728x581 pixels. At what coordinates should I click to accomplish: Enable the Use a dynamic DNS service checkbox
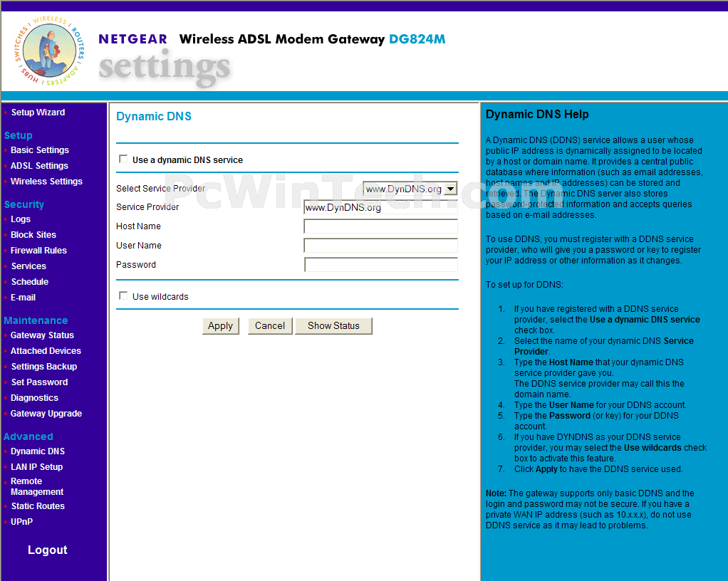click(123, 159)
